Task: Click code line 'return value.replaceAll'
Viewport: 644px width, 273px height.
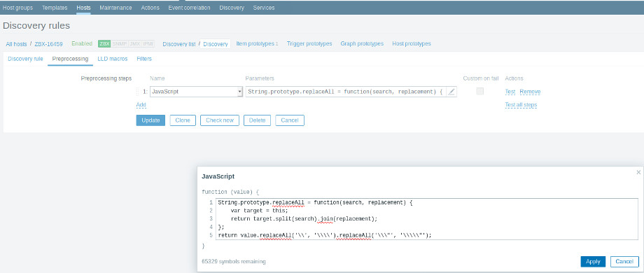Action: pos(325,235)
